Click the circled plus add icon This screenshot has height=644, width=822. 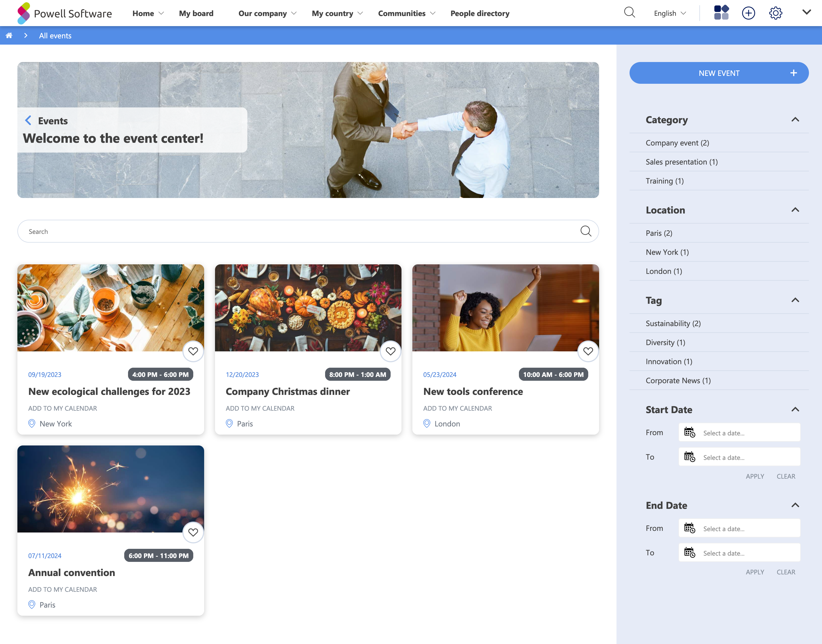click(748, 13)
